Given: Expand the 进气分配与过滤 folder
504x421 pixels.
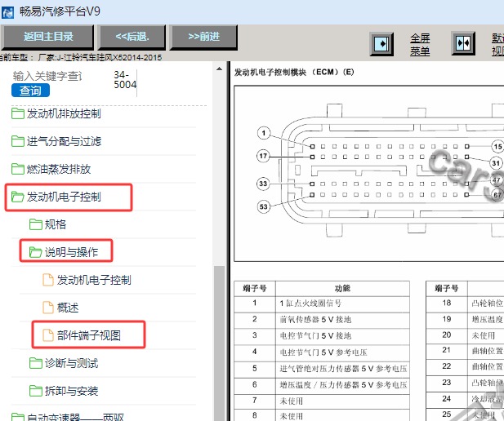Looking at the screenshot, I should click(x=64, y=141).
